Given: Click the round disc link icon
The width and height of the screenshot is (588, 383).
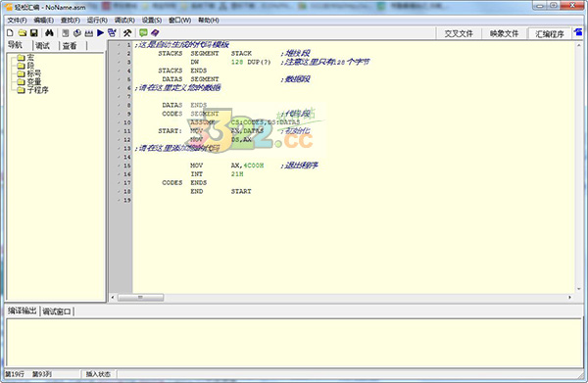Looking at the screenshot, I should (77, 33).
